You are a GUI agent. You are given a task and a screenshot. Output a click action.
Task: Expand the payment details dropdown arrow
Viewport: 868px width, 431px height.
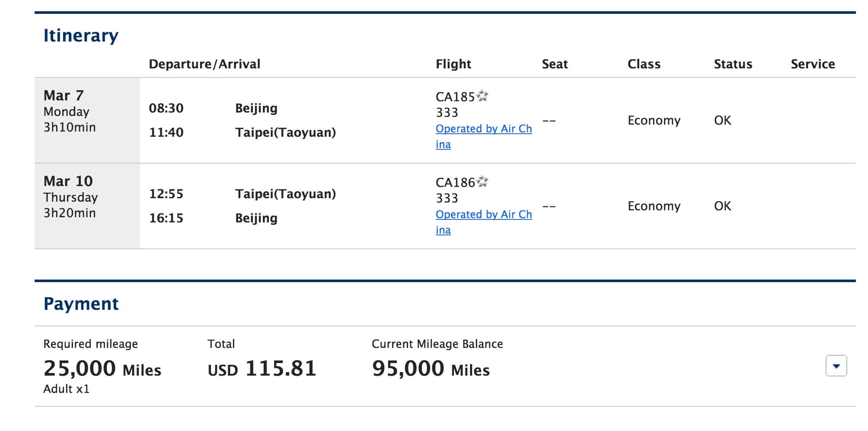click(x=836, y=366)
